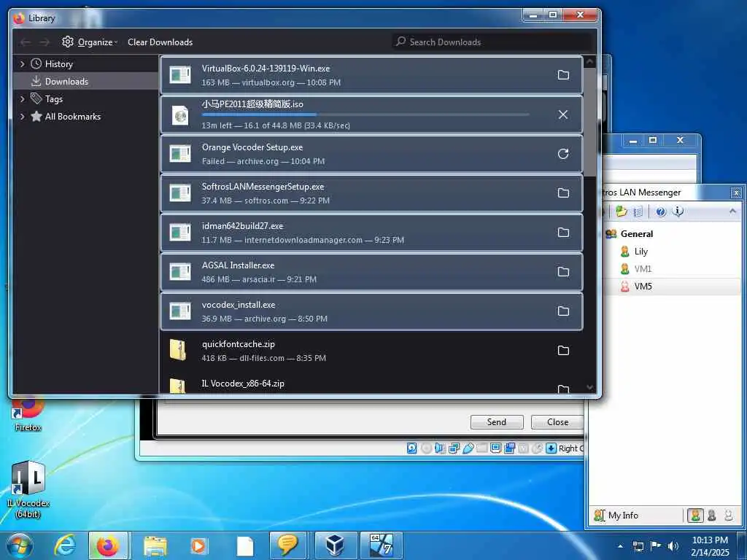Open Windows Explorer from taskbar

[x=155, y=545]
